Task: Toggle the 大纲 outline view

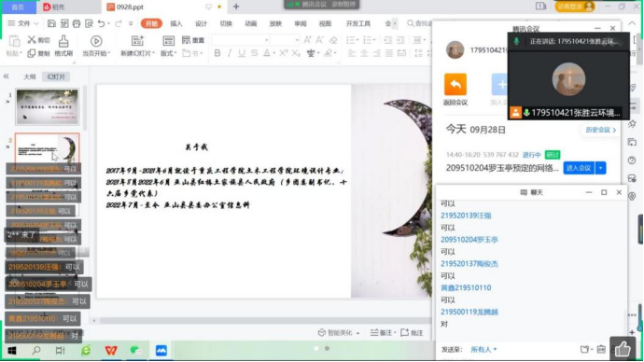Action: coord(30,77)
